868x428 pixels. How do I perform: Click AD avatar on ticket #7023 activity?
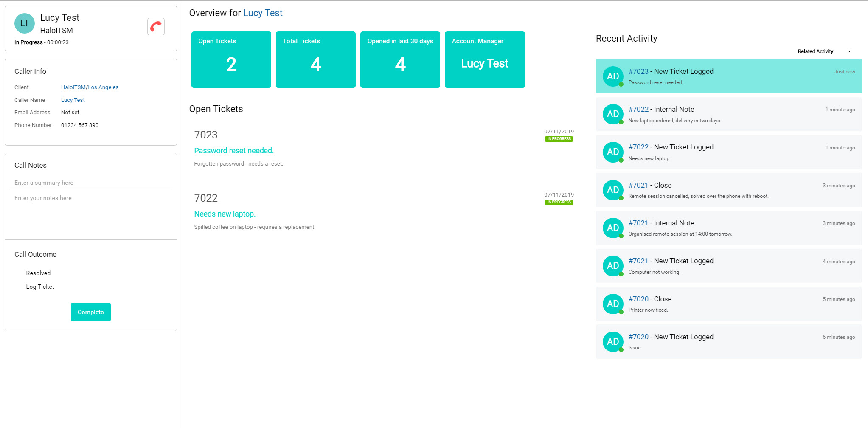[x=613, y=76]
